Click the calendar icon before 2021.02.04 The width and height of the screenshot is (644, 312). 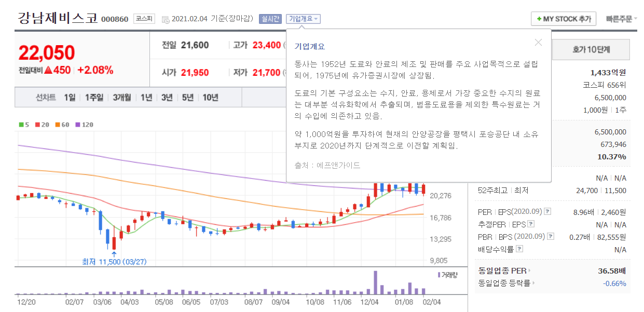(x=166, y=19)
